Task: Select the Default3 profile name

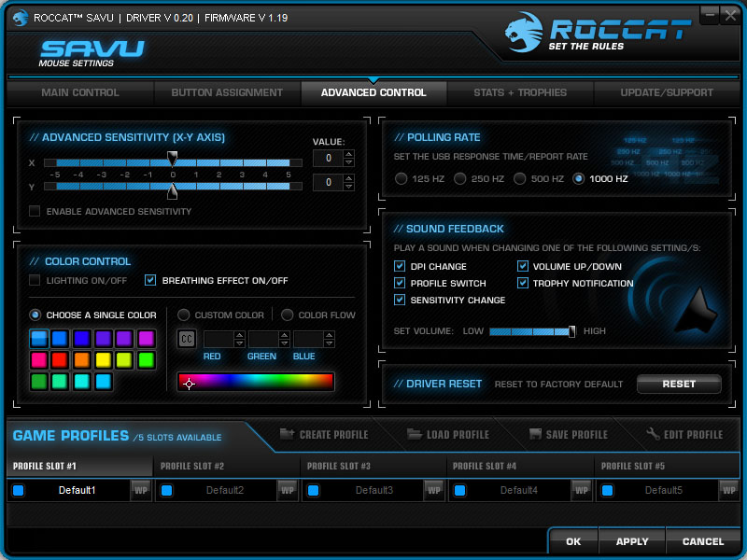Action: point(374,490)
